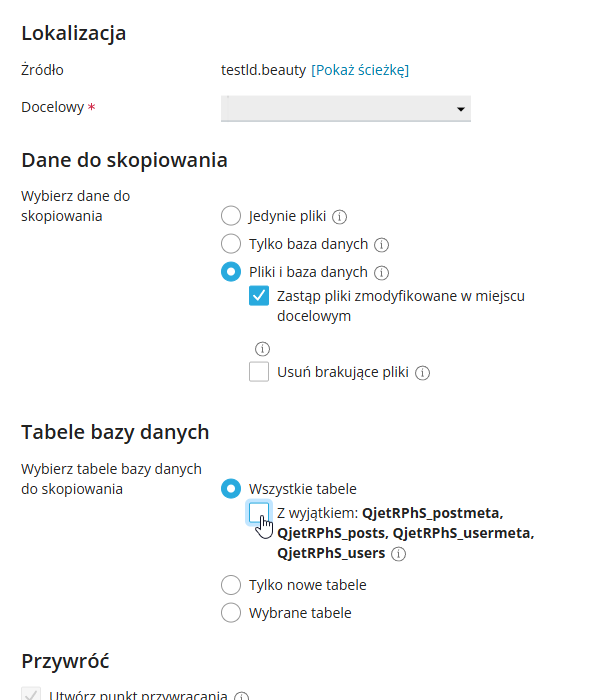The width and height of the screenshot is (603, 700).
Task: Click the Pokaż ścieżkę link
Action: (360, 70)
